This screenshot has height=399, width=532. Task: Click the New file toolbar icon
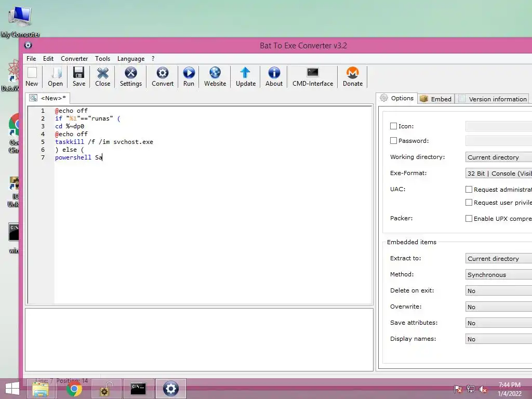[32, 77]
